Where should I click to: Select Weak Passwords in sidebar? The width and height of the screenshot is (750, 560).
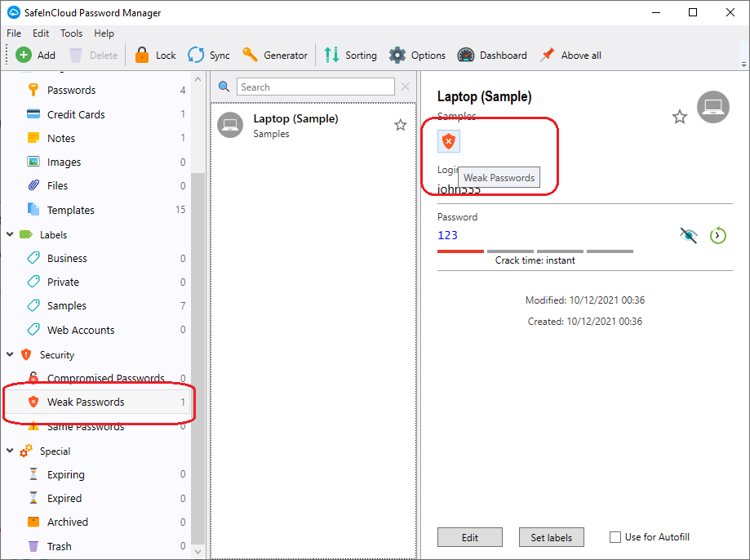pos(98,402)
